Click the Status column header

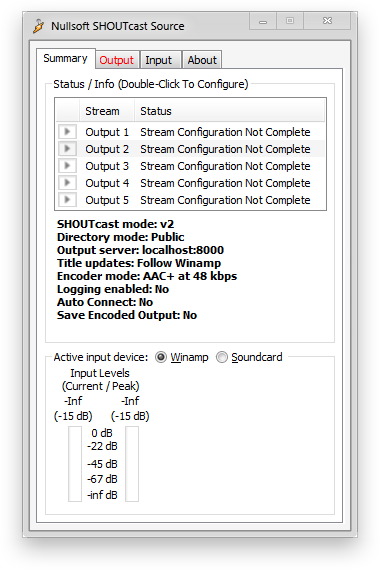click(x=229, y=111)
